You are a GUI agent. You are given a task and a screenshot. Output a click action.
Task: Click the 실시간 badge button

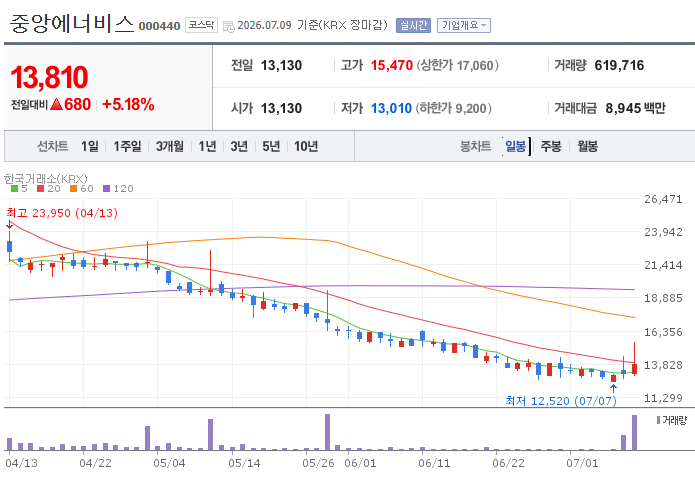pos(413,25)
